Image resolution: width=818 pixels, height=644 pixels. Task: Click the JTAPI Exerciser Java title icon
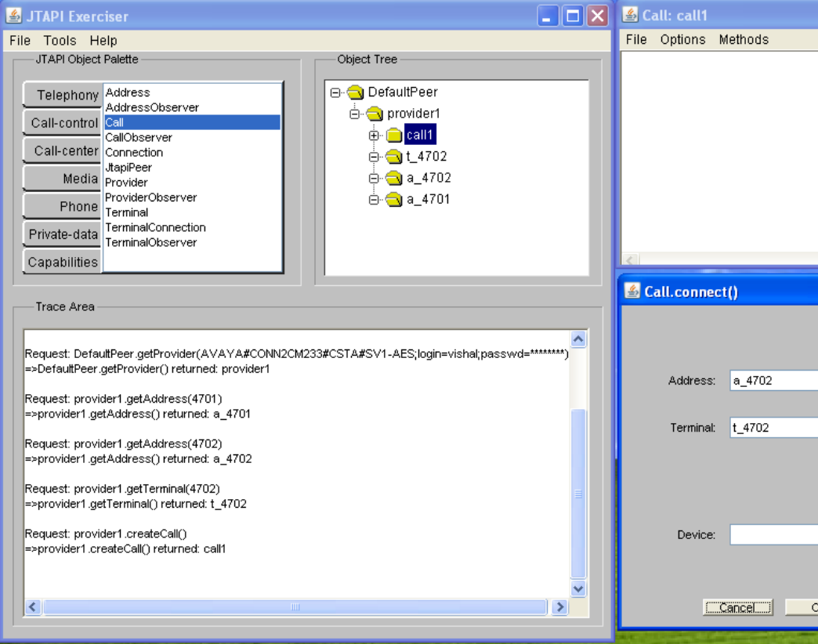coord(13,16)
